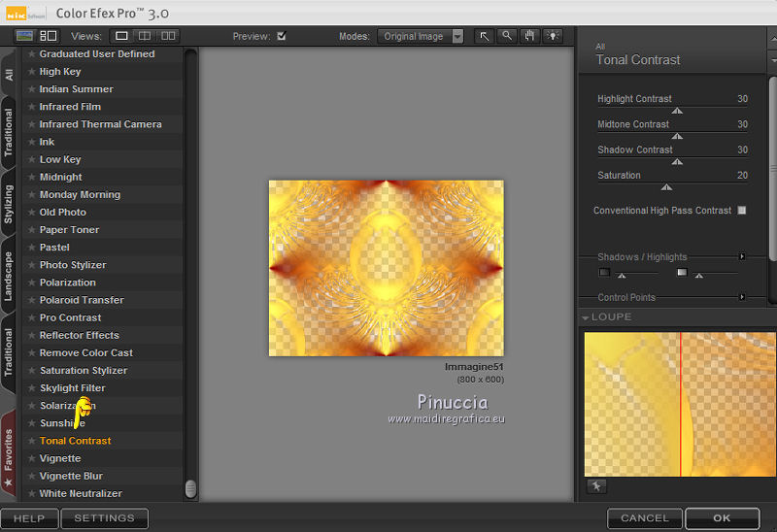Switch to side-by-side preview view
777x532 pixels.
pos(169,36)
